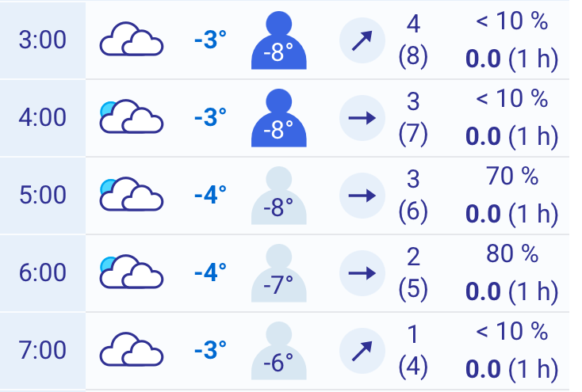Viewport: 582px width, 392px height.
Task: Select the 7:00 hour row label
Action: coord(43,350)
